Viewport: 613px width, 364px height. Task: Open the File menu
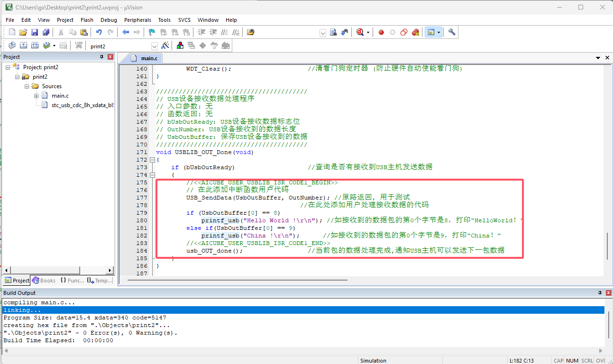[10, 20]
